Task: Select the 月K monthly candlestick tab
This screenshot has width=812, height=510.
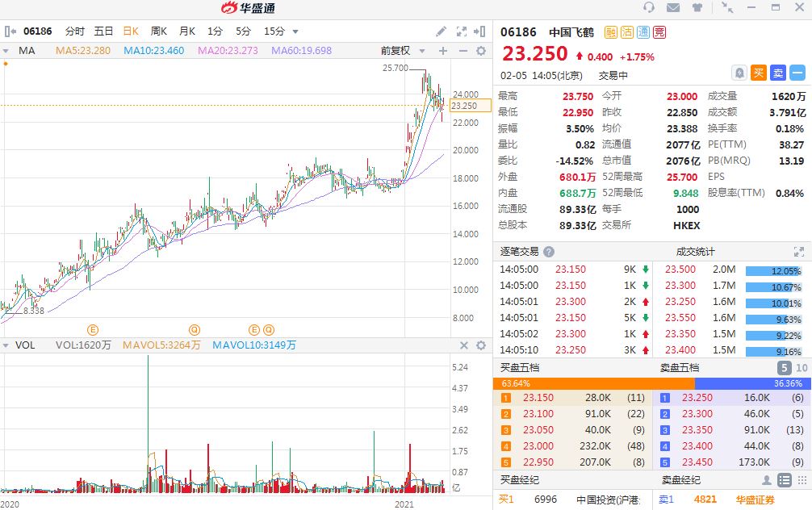Action: 187,31
